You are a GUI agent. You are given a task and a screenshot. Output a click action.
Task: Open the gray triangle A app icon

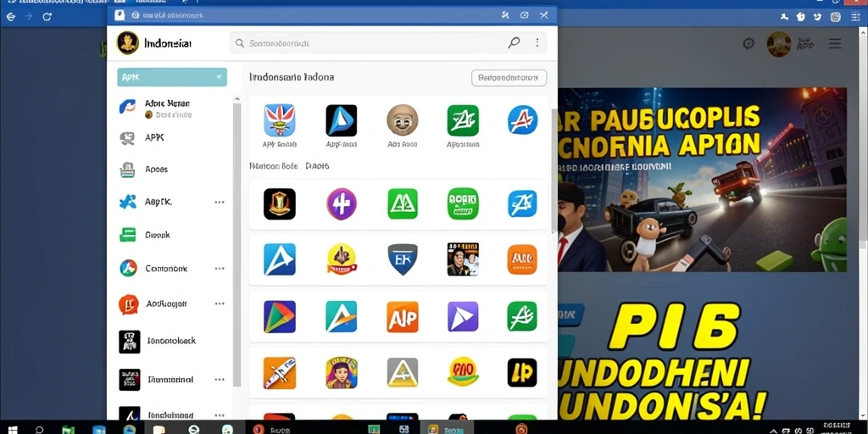pyautogui.click(x=403, y=373)
